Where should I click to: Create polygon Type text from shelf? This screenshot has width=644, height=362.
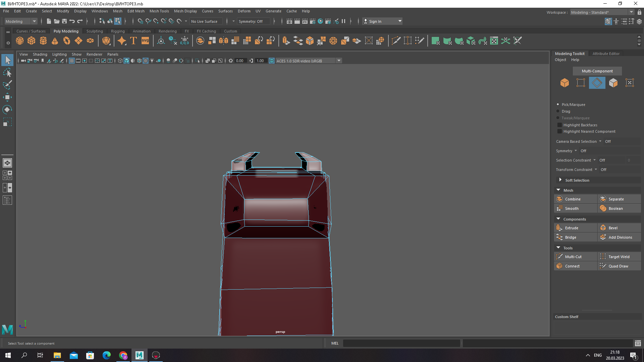133,41
